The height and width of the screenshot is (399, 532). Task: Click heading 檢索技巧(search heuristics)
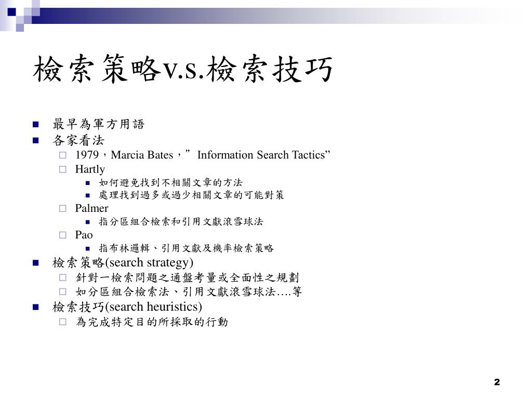point(127,307)
